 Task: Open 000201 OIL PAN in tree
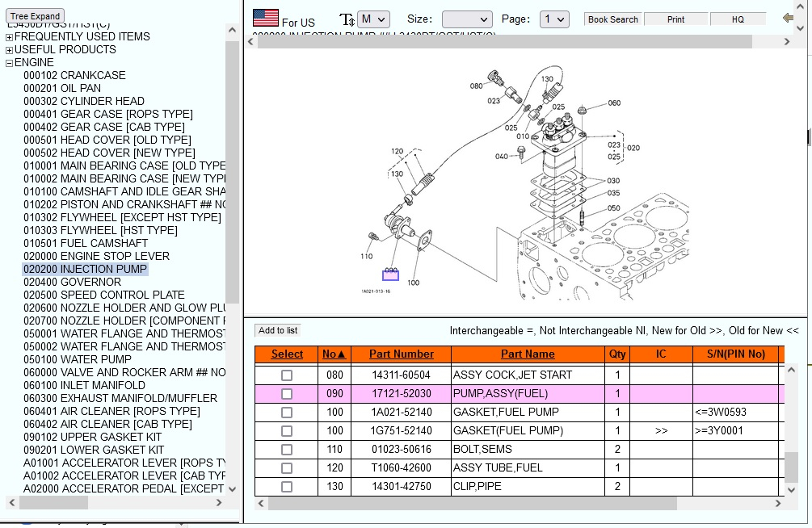coord(62,89)
